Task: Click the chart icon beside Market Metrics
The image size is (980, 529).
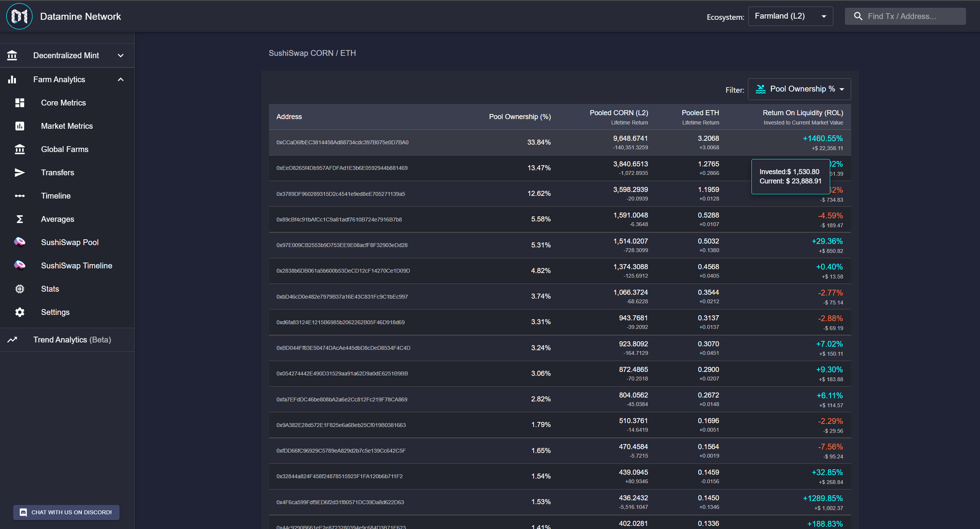Action: tap(20, 126)
